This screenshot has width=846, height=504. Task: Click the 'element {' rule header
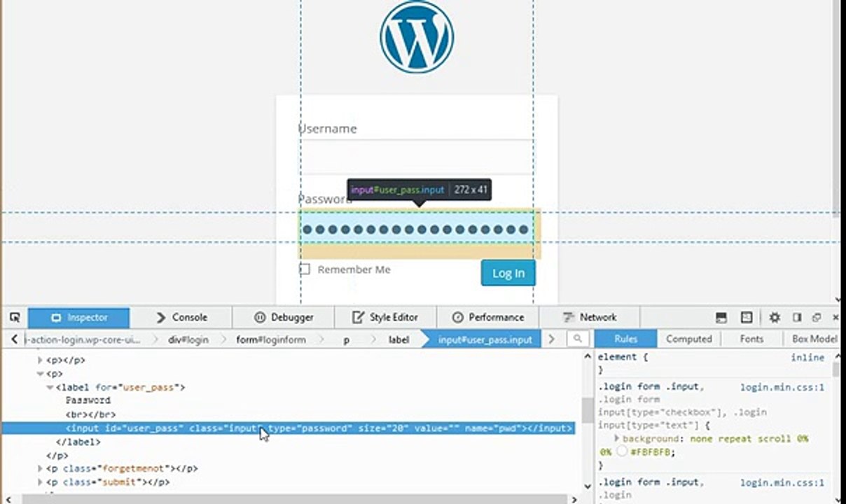tap(623, 357)
